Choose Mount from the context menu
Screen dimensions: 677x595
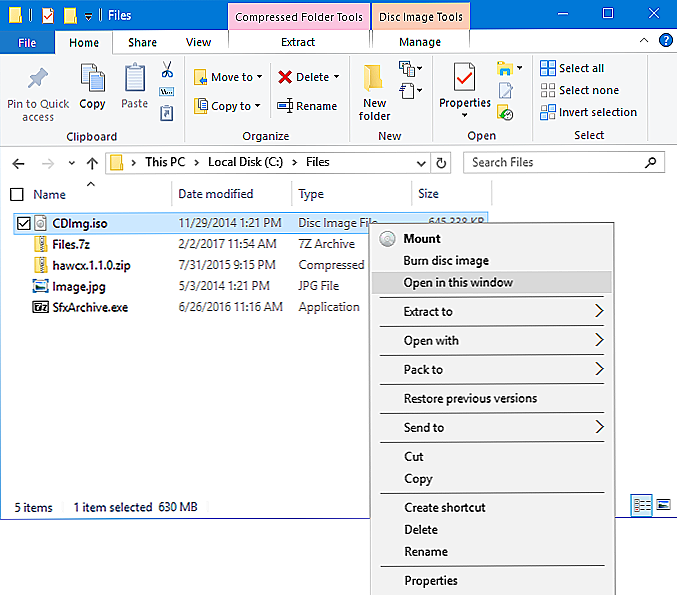[422, 239]
